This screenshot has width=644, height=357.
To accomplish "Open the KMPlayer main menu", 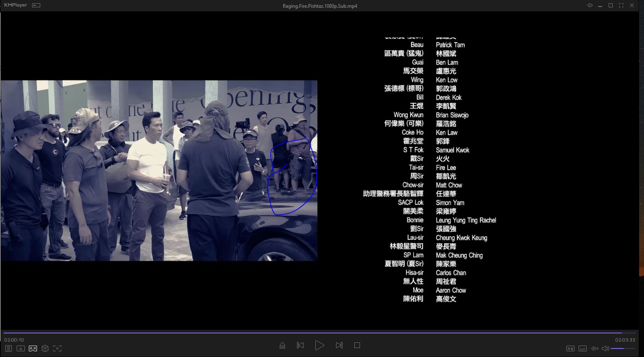I will [15, 5].
